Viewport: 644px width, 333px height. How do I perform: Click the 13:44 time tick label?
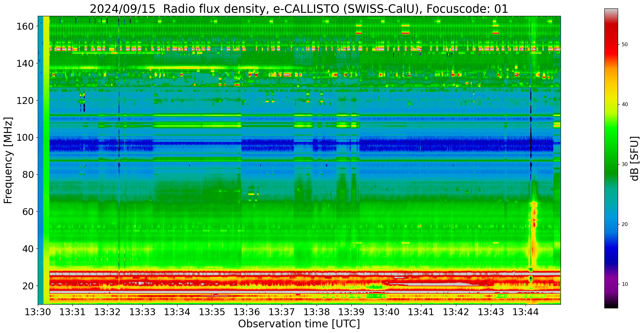(526, 312)
